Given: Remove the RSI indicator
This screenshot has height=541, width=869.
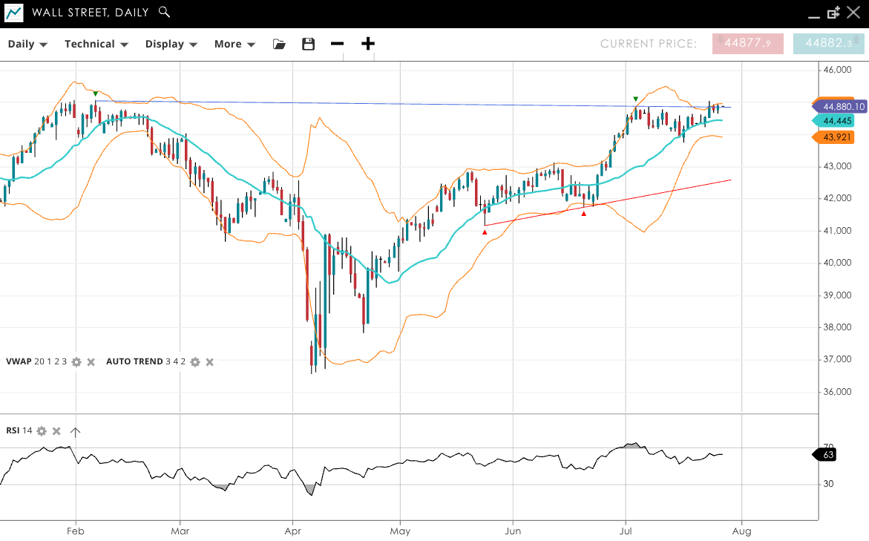Looking at the screenshot, I should pyautogui.click(x=57, y=431).
